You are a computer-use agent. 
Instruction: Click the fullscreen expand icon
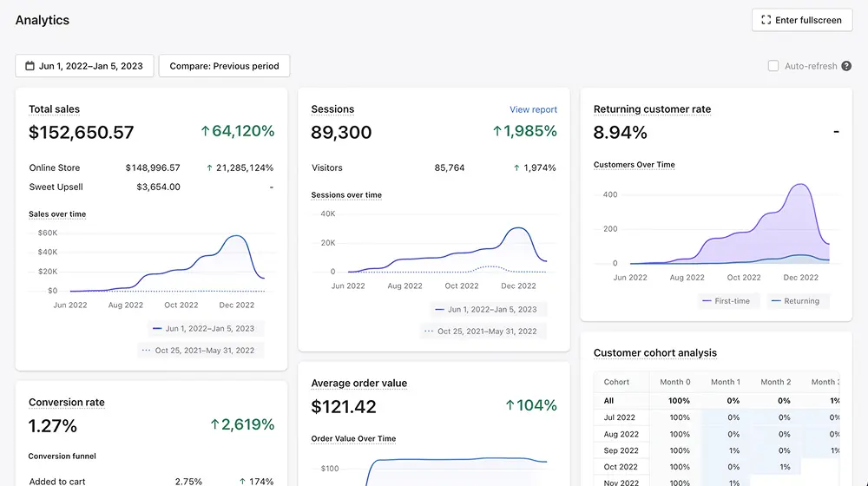(766, 20)
